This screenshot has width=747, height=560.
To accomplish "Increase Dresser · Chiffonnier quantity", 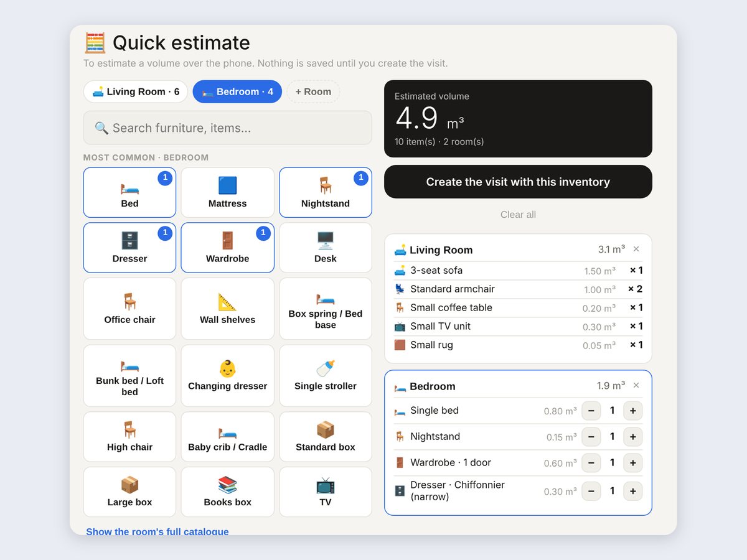I will click(x=632, y=491).
